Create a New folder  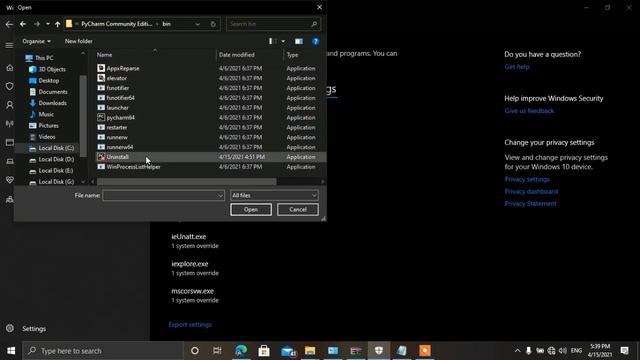(78, 41)
